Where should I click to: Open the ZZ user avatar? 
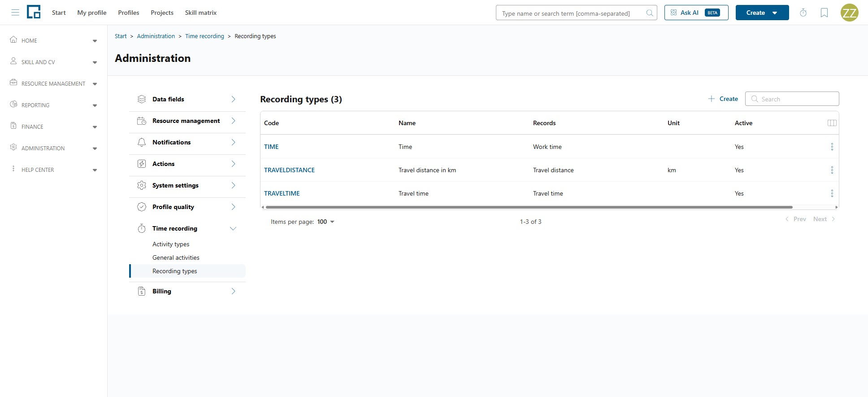849,13
